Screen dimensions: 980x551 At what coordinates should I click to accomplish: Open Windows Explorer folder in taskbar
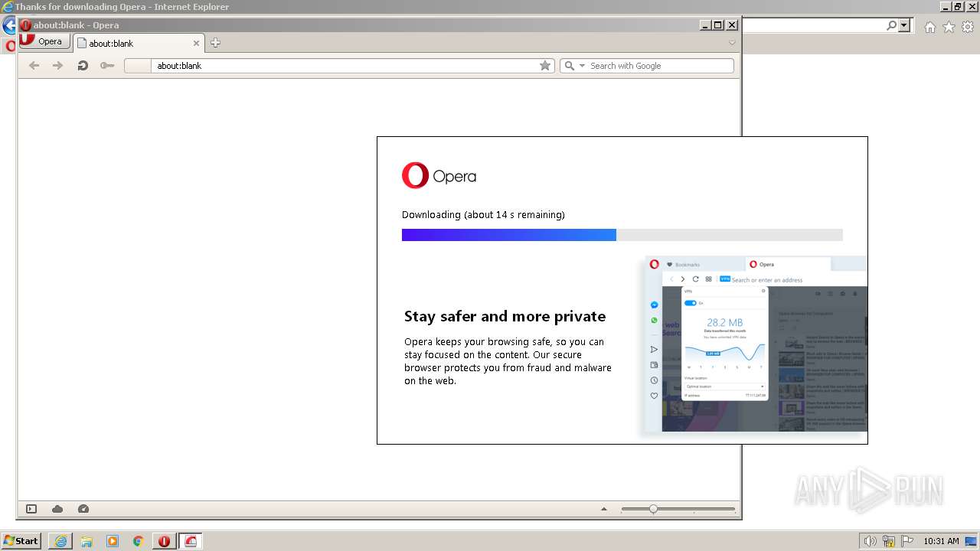click(87, 541)
